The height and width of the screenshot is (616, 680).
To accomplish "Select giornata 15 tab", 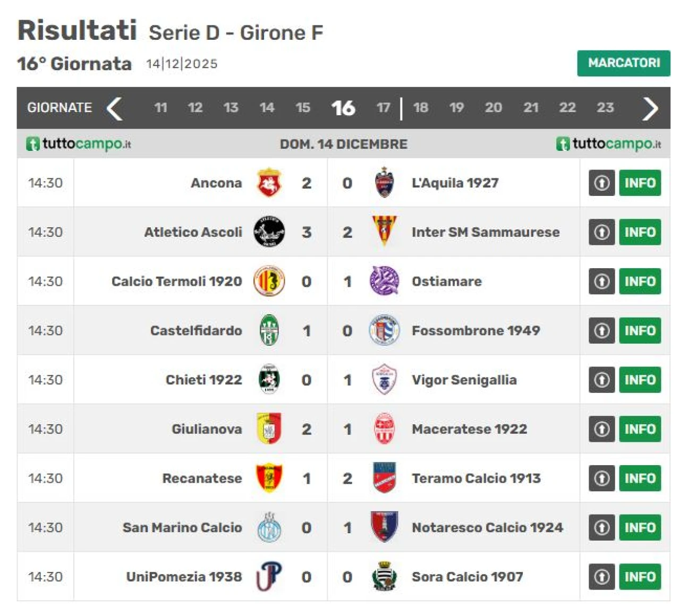I will 303,108.
